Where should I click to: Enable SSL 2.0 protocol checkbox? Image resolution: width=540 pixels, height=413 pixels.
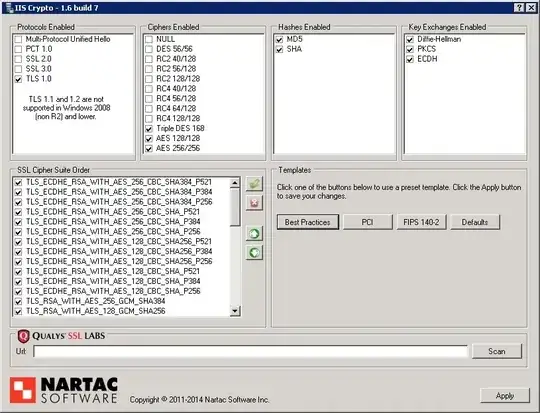(x=18, y=59)
